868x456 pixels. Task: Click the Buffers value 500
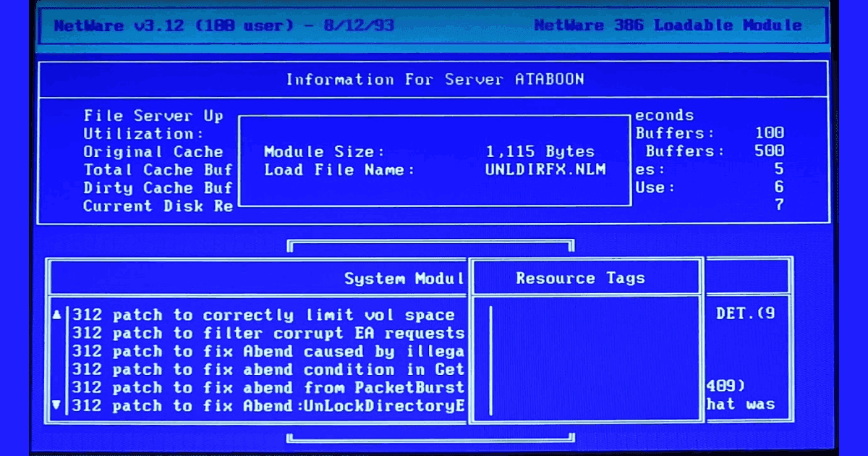pyautogui.click(x=769, y=151)
